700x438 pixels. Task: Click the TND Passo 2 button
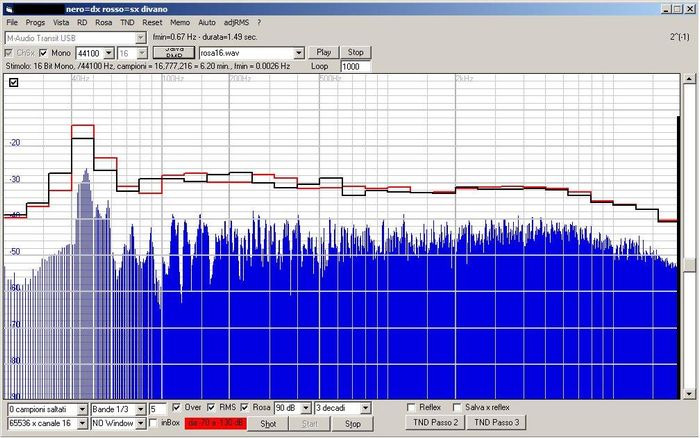pyautogui.click(x=435, y=422)
